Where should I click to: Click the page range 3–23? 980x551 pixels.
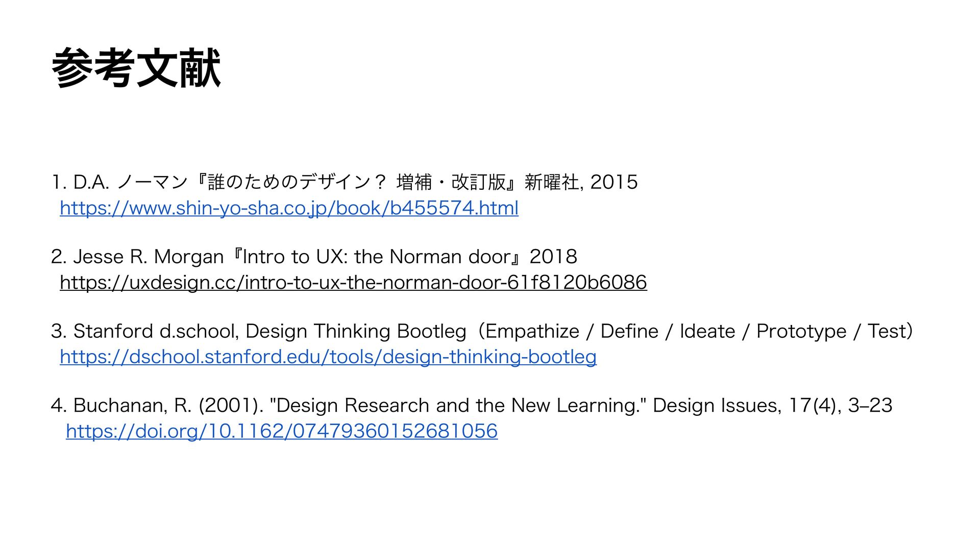coord(870,406)
